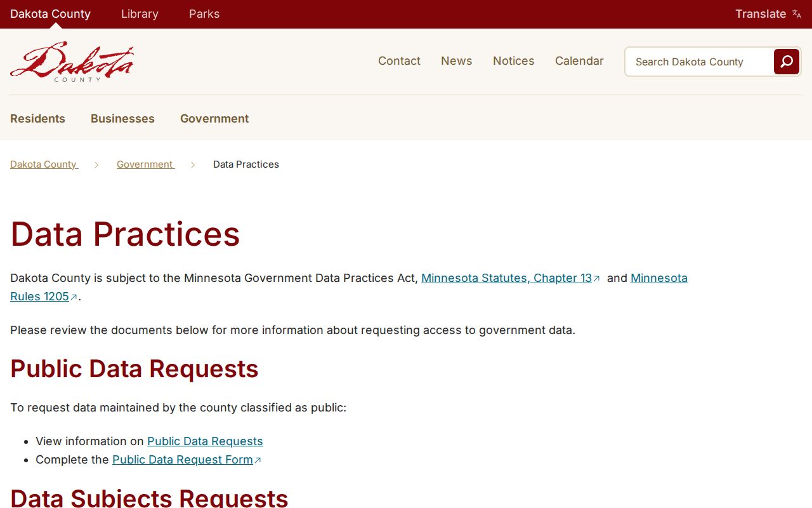Open the Minnesota Rules 1205 link

tap(658, 278)
